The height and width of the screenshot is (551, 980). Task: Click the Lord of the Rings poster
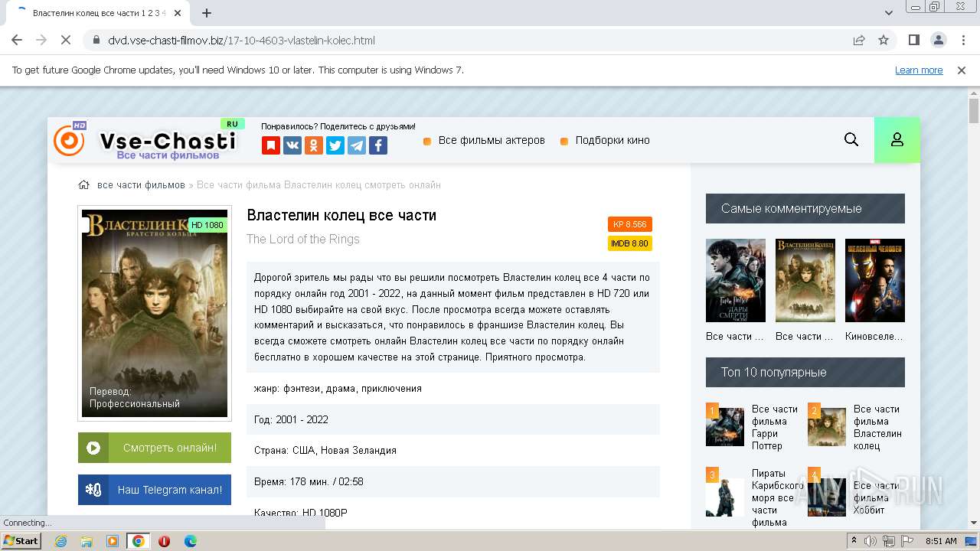pos(155,313)
